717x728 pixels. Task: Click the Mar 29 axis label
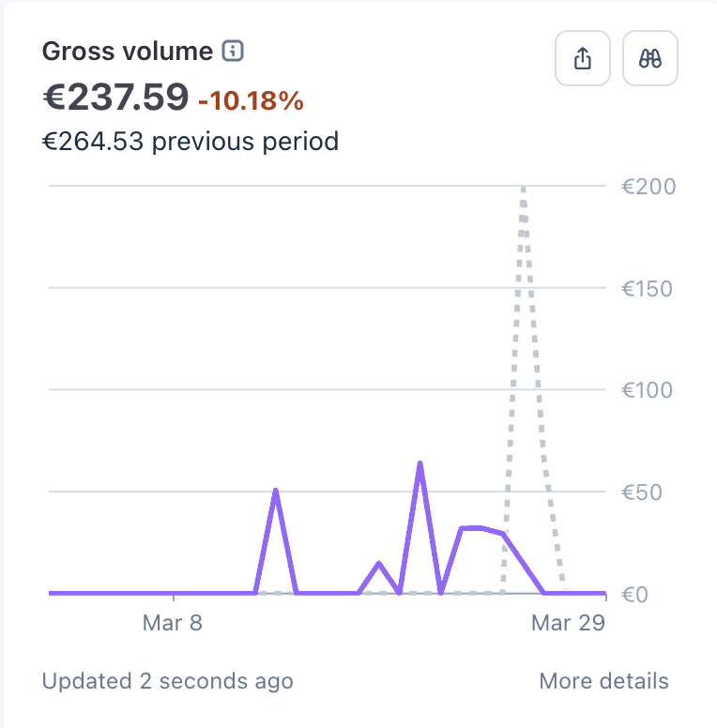coord(568,623)
